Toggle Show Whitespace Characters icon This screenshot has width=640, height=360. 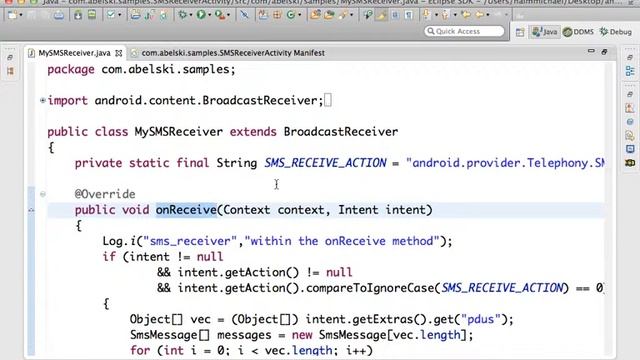(x=409, y=15)
